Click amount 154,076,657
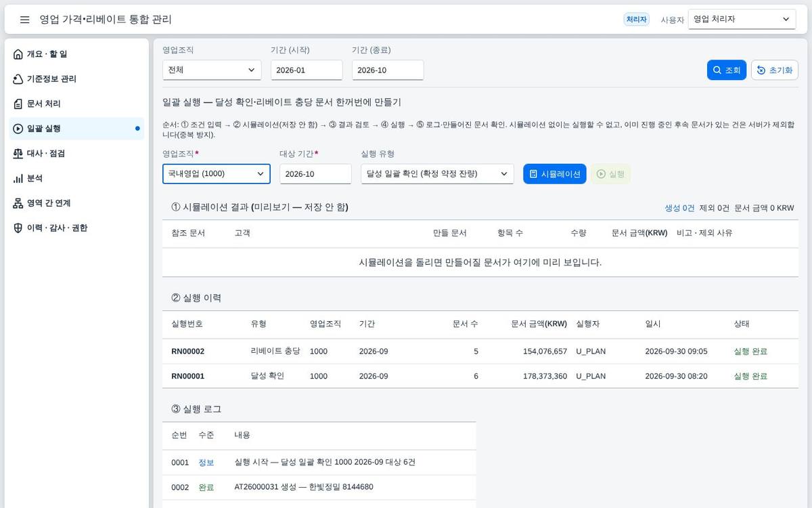 (545, 352)
